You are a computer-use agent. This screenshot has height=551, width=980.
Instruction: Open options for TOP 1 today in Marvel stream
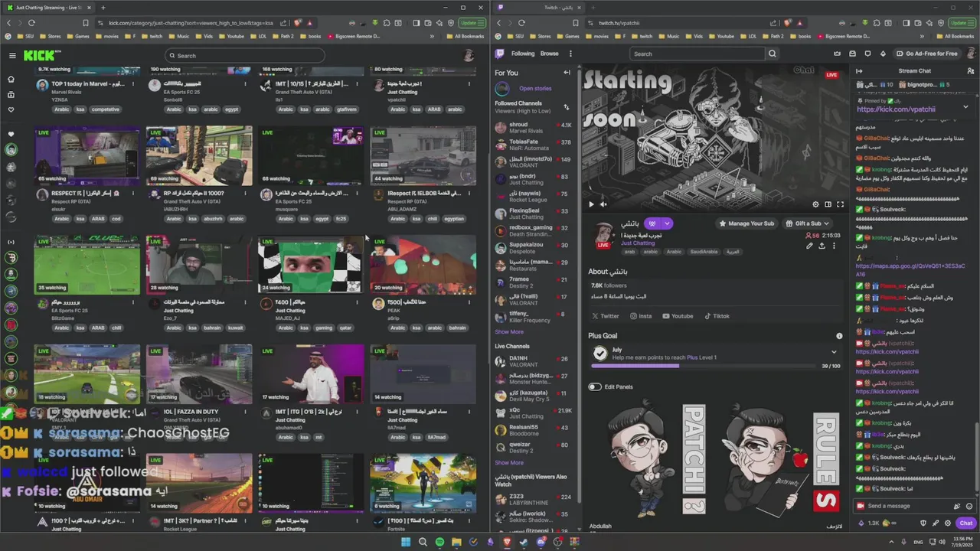click(x=133, y=84)
